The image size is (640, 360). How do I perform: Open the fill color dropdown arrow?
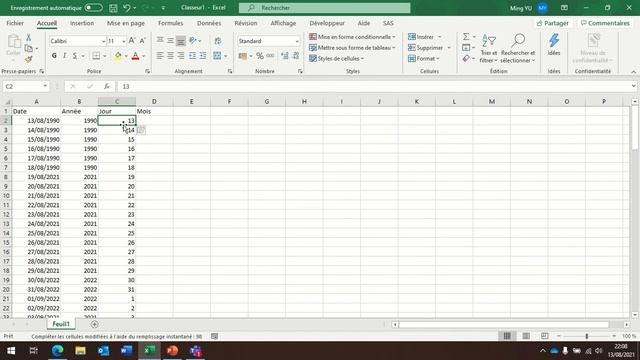coord(126,56)
